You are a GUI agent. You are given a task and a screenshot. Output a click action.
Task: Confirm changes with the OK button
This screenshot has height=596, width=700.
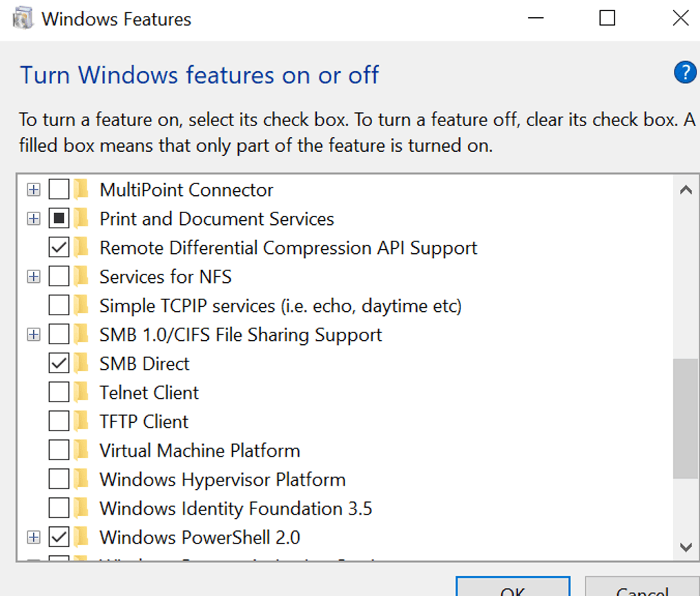(x=513, y=586)
